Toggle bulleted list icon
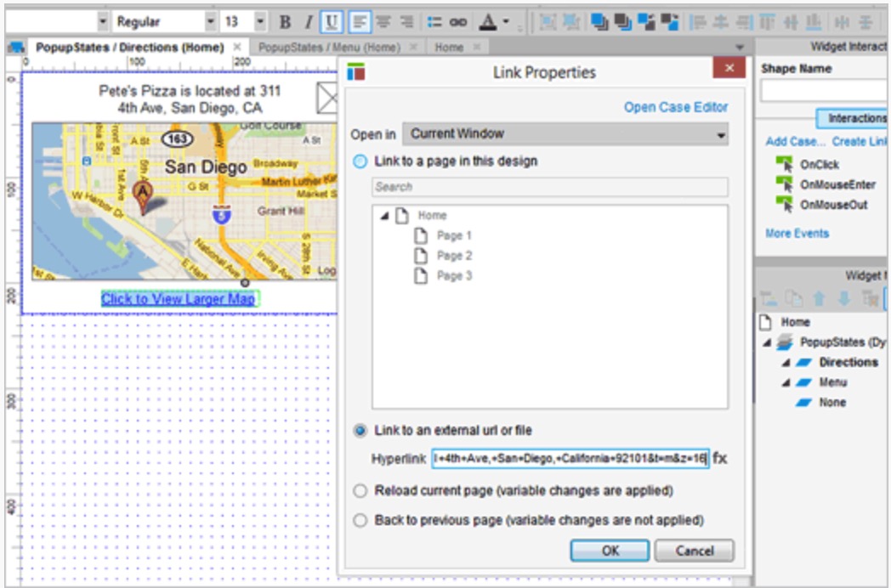Viewport: 891px width, 588px height. [434, 22]
